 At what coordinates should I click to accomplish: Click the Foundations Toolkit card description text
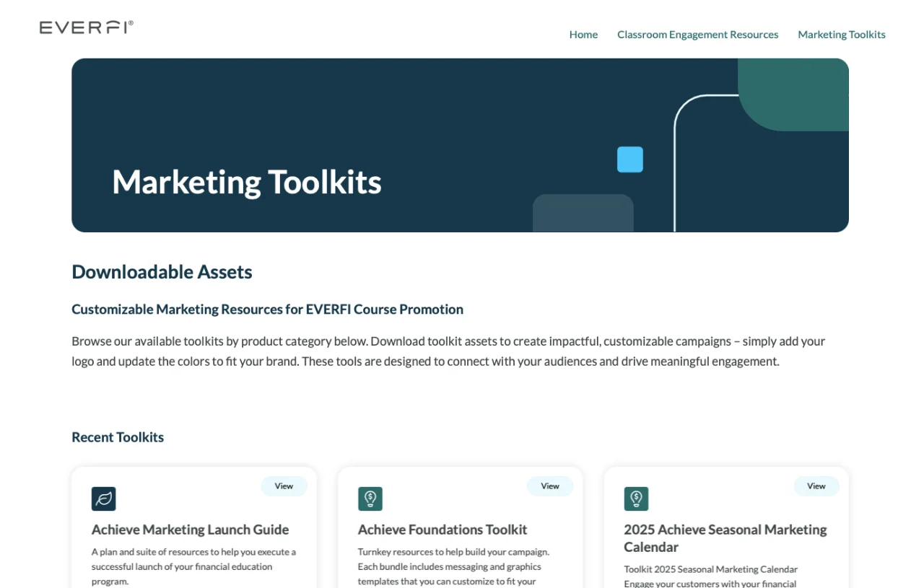[x=453, y=566]
